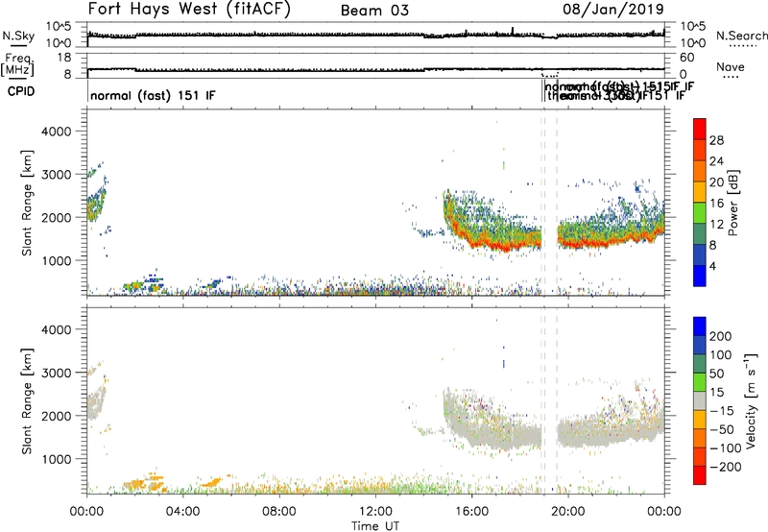Click the 'Beam 03' label
The image size is (768, 532).
[374, 11]
